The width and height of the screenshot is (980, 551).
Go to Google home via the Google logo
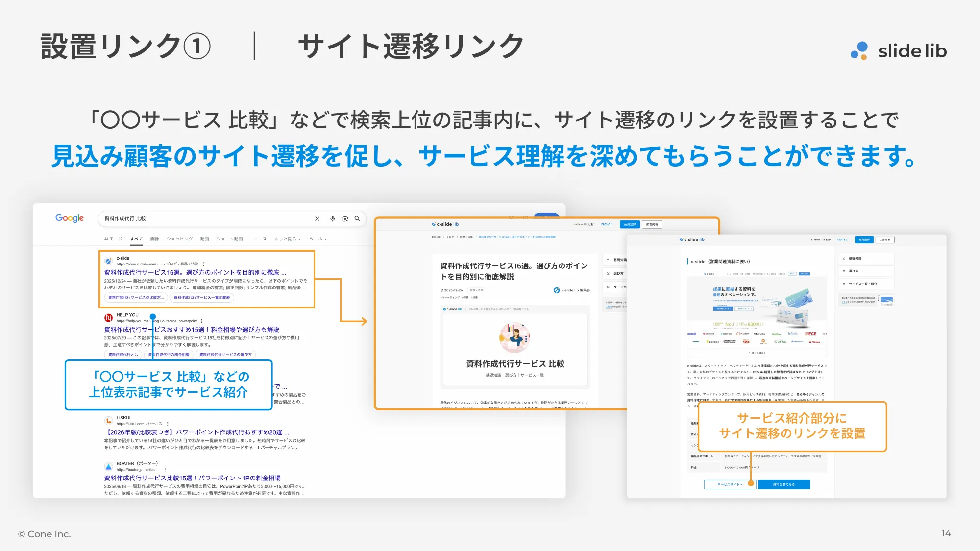point(70,218)
